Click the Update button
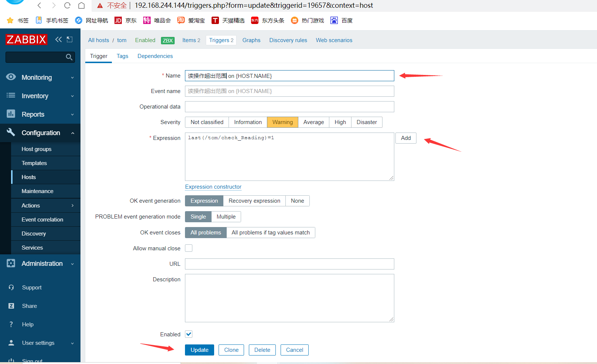The height and width of the screenshot is (364, 597). tap(199, 350)
